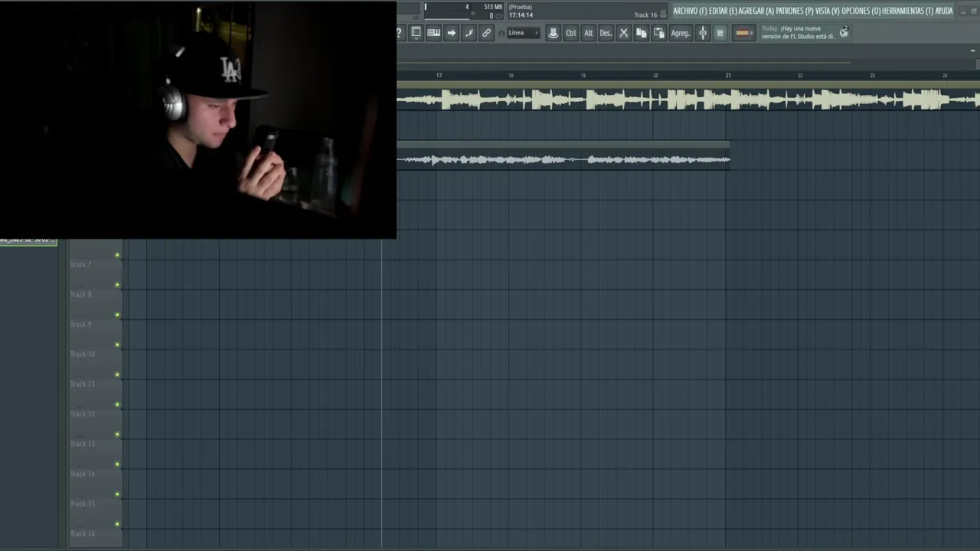The image size is (980, 551).
Task: Select the Track 7 header label
Action: [x=80, y=265]
